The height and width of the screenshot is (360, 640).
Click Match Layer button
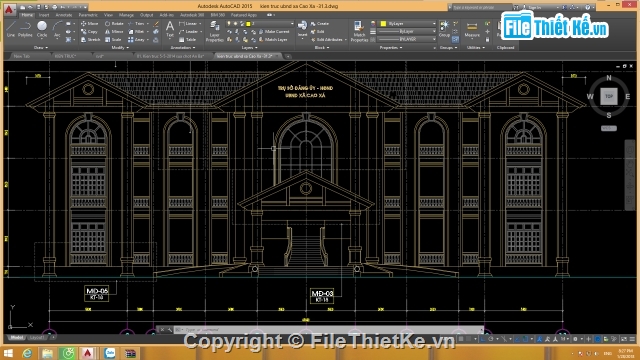coord(273,40)
